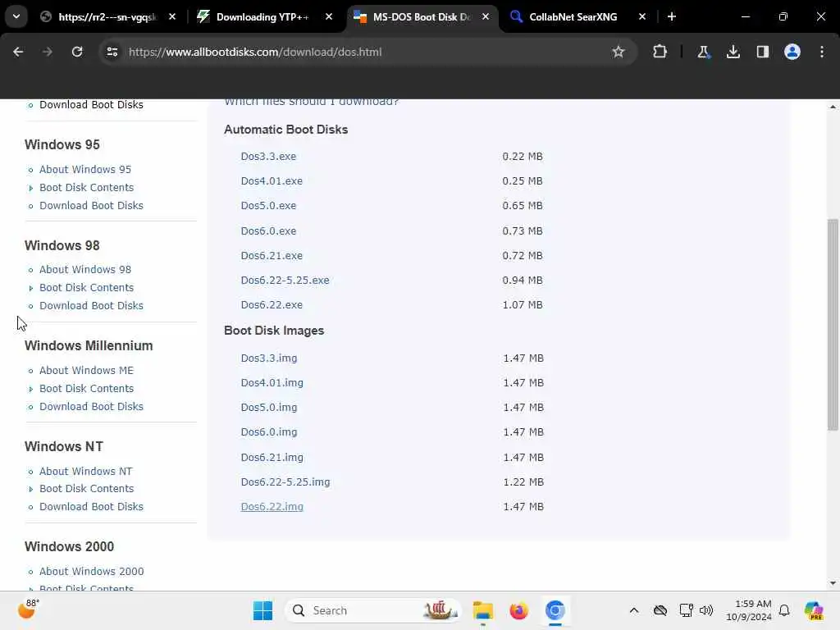
Task: Switch to the Downloading YTP++ tab
Action: click(x=262, y=16)
